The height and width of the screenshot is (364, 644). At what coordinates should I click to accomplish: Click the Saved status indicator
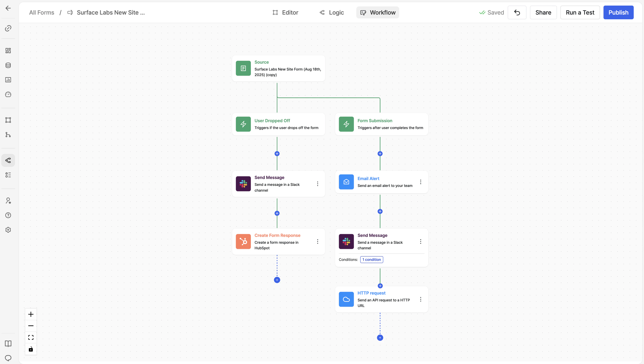click(491, 12)
